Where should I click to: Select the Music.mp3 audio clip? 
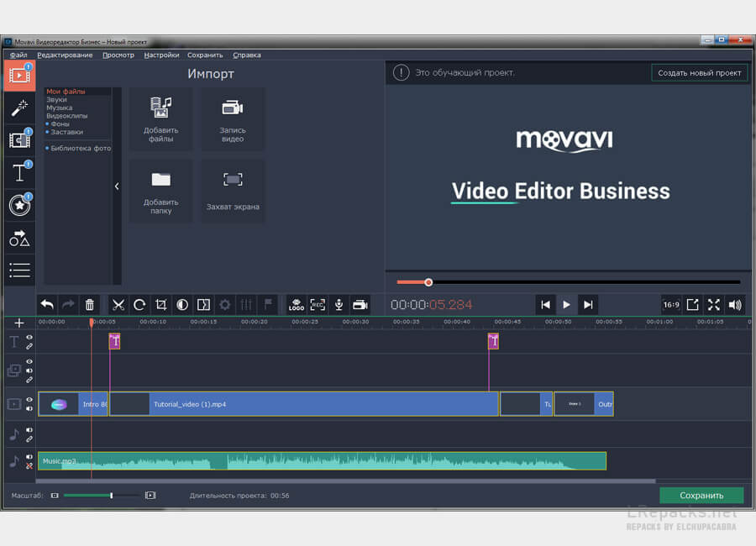pyautogui.click(x=322, y=461)
